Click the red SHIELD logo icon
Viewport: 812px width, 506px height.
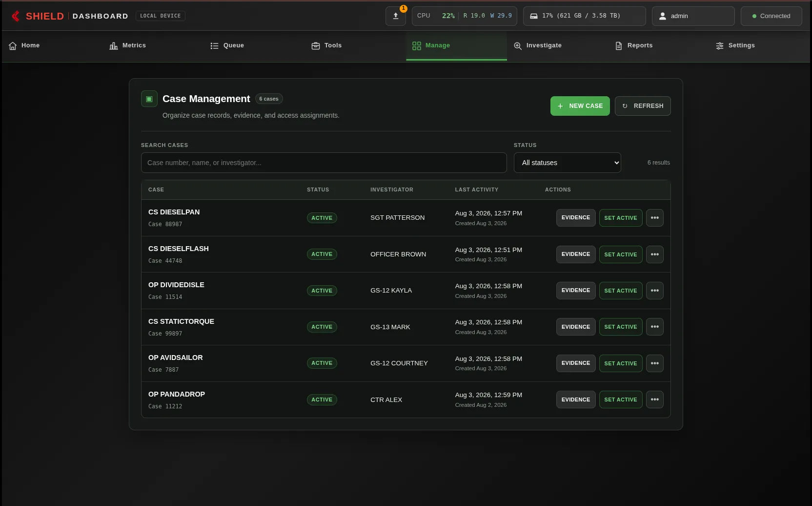click(16, 16)
